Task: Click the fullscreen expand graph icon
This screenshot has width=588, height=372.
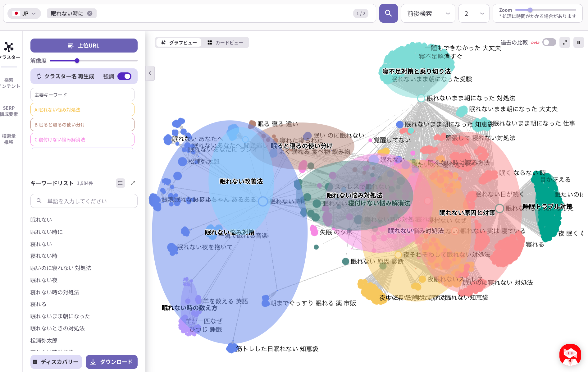Action: [x=565, y=43]
